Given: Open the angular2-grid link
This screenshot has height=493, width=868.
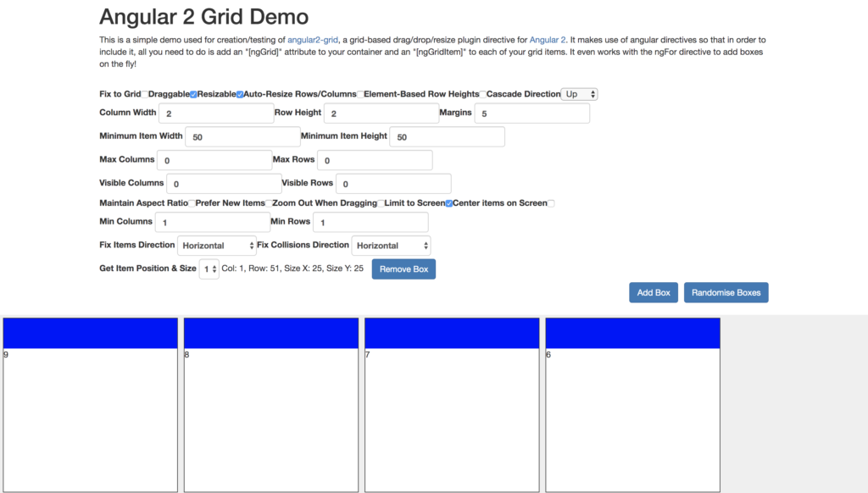Looking at the screenshot, I should click(313, 40).
